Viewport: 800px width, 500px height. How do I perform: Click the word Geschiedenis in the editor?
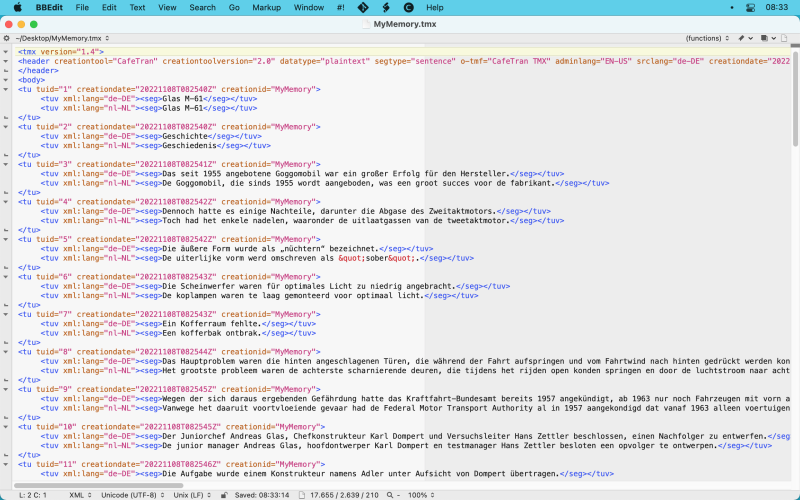tap(189, 145)
